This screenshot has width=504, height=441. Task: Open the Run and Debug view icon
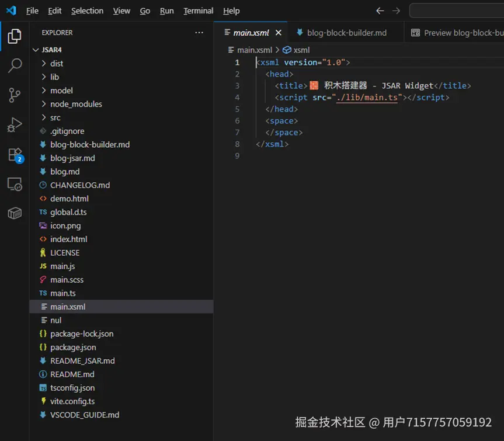15,125
